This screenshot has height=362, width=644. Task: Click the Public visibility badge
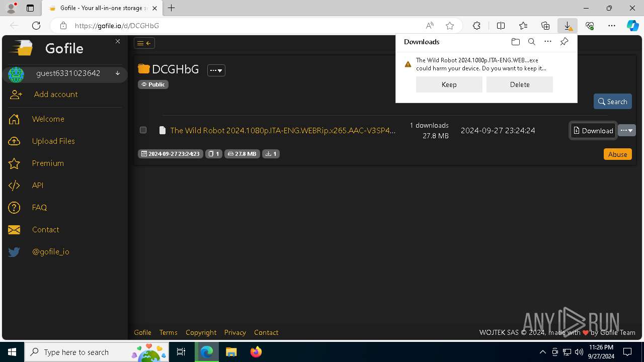click(x=153, y=84)
